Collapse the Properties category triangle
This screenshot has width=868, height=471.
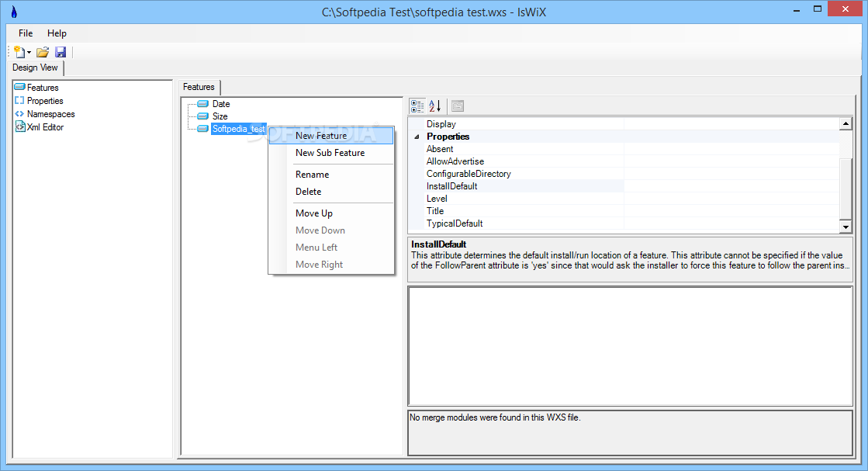(417, 137)
